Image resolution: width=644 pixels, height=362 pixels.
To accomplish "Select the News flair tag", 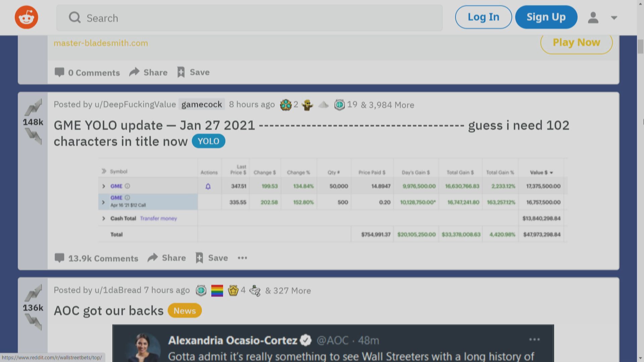I will coord(184,310).
